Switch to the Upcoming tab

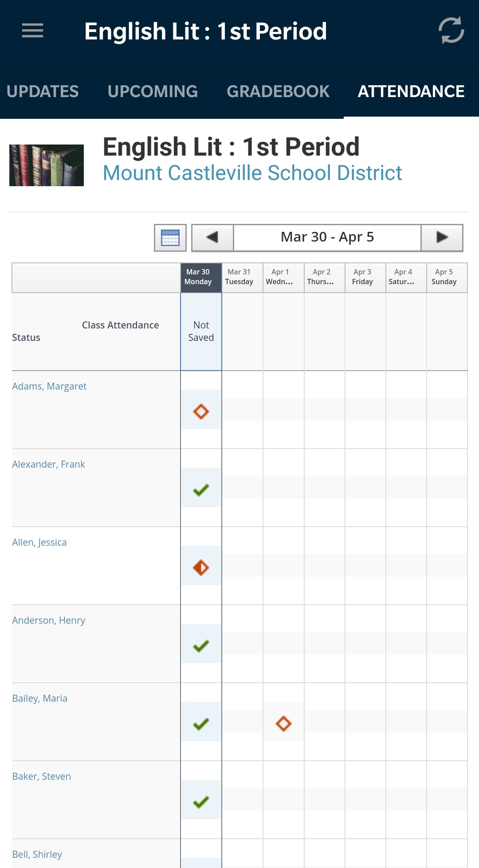pyautogui.click(x=153, y=91)
